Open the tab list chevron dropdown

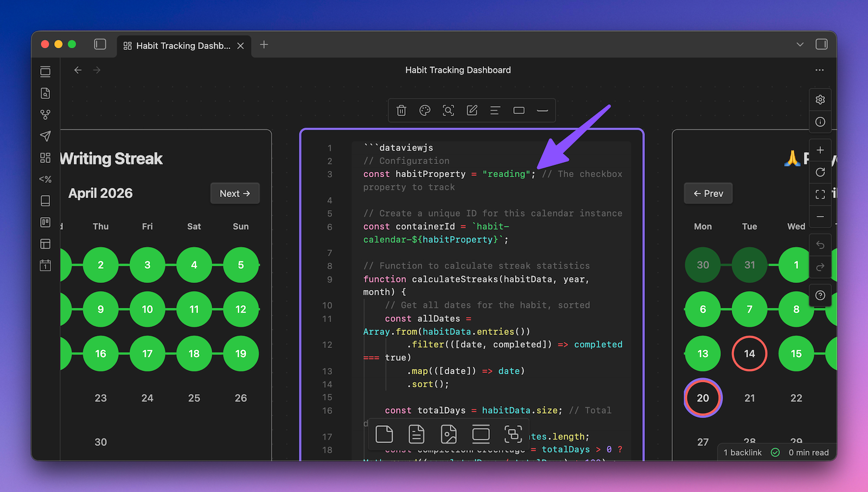(800, 45)
